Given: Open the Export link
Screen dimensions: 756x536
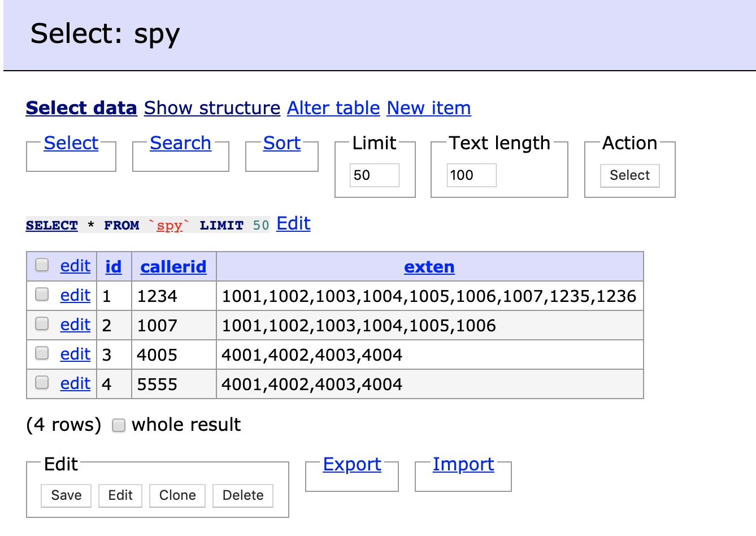Looking at the screenshot, I should 352,464.
